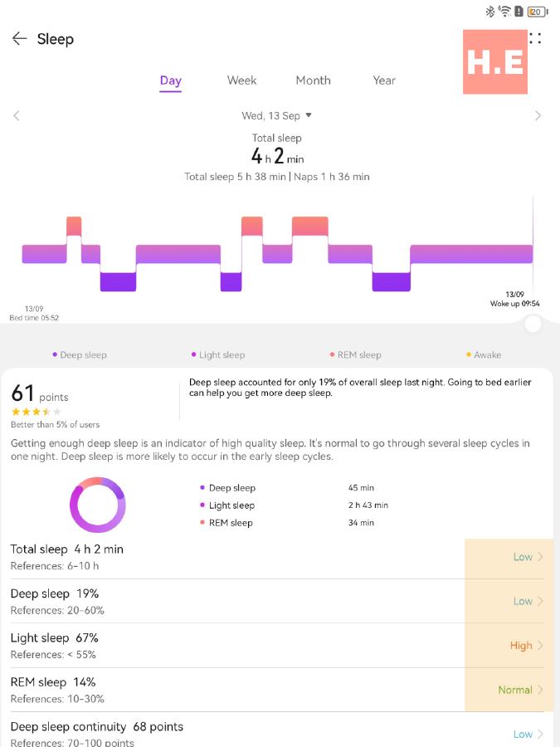This screenshot has width=560, height=747.
Task: Tap the Bluetooth status icon
Action: [490, 12]
